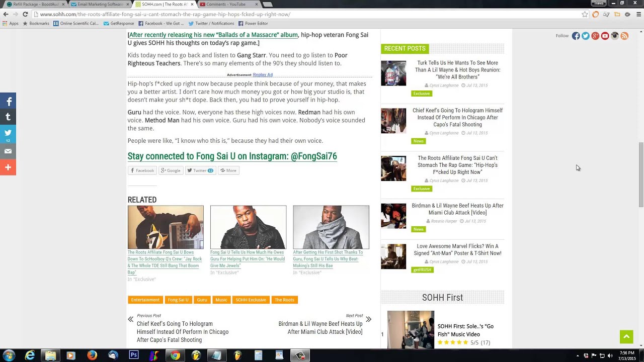Rate the Go Fish video with the stars
The image size is (644, 362).
[x=453, y=342]
